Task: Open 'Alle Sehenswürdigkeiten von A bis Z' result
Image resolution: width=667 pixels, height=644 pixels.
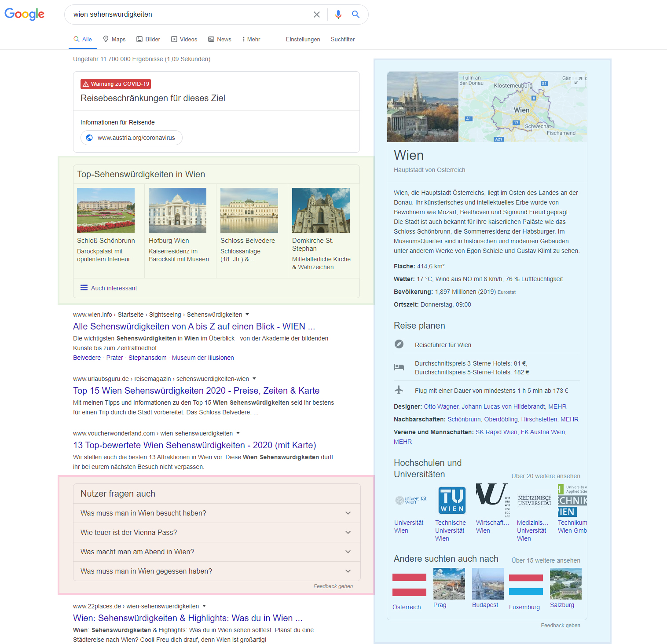Action: (x=194, y=326)
